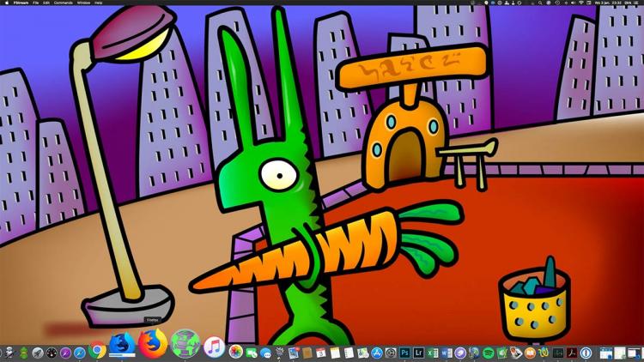Click the menu bar clock
The image size is (644, 362).
click(609, 3)
